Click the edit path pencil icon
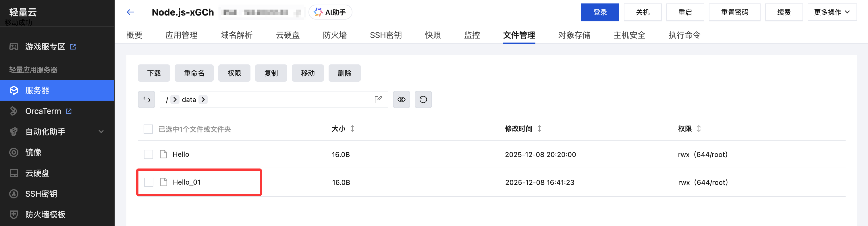Screen dimensions: 868x226 pyautogui.click(x=378, y=99)
